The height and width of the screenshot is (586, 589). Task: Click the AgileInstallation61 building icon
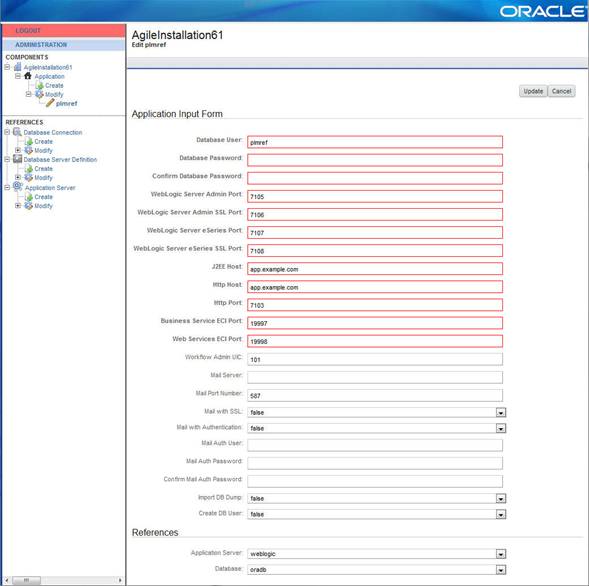[x=17, y=67]
